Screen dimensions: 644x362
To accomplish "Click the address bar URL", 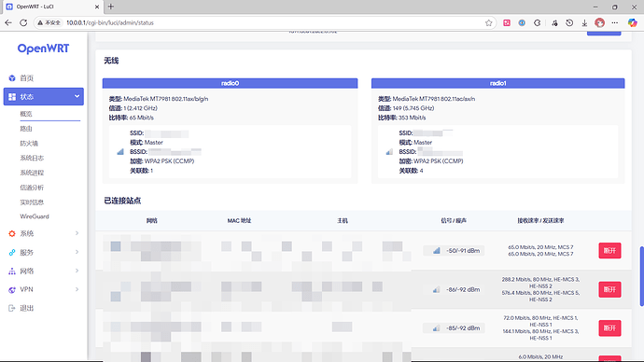I will 110,23.
